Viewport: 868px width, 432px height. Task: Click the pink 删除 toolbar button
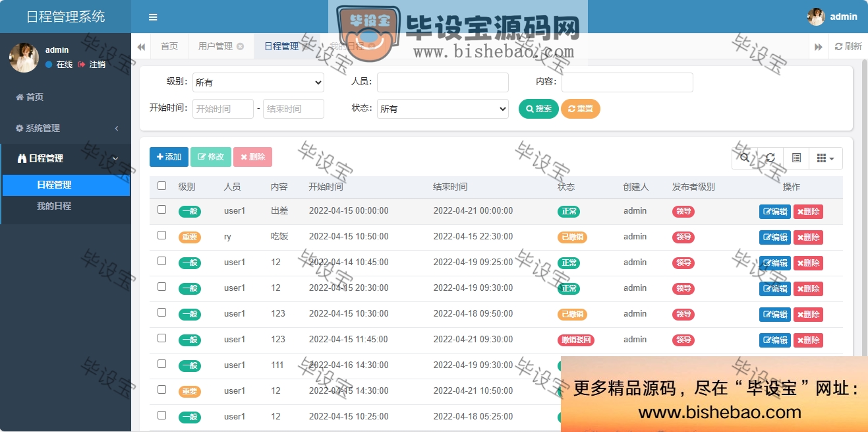252,157
